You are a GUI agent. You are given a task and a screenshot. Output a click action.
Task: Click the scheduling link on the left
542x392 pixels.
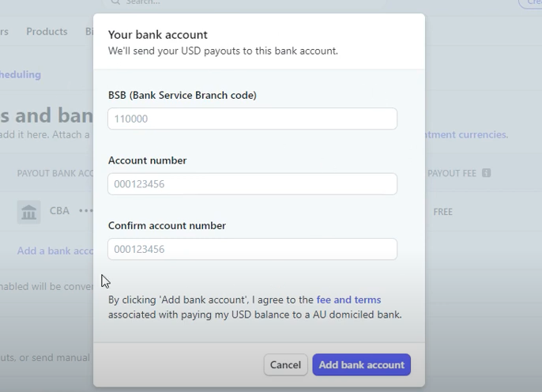pyautogui.click(x=21, y=74)
